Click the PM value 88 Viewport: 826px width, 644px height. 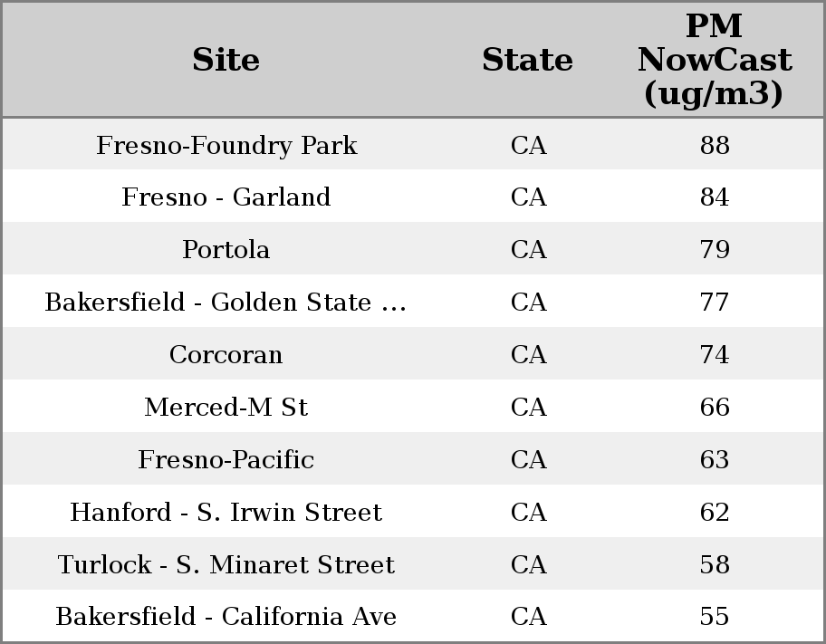[x=715, y=145]
